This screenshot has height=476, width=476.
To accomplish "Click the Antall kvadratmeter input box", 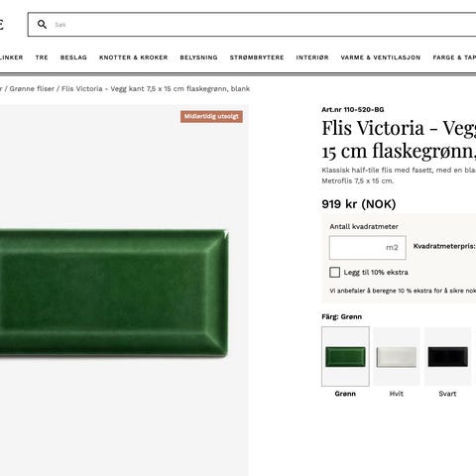I will [368, 248].
